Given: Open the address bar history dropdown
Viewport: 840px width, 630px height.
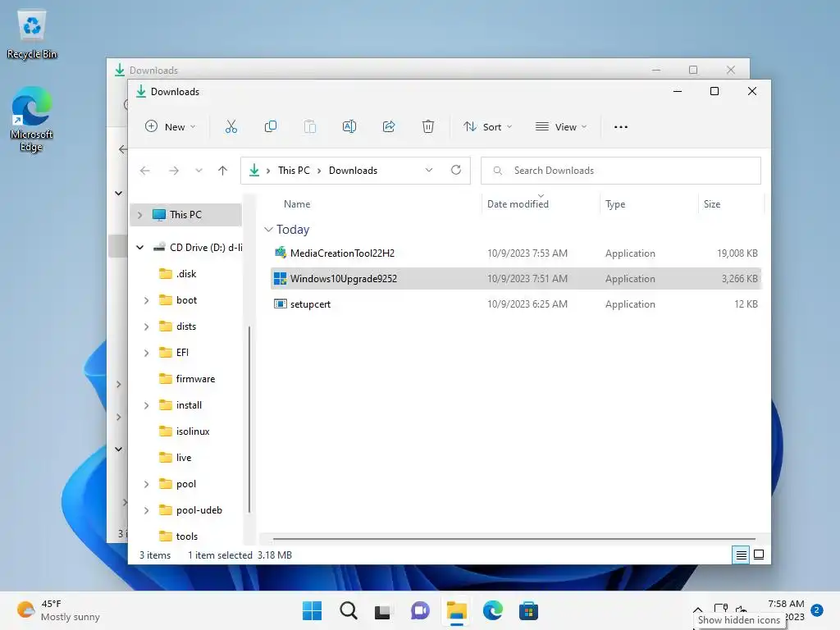Looking at the screenshot, I should (x=428, y=171).
